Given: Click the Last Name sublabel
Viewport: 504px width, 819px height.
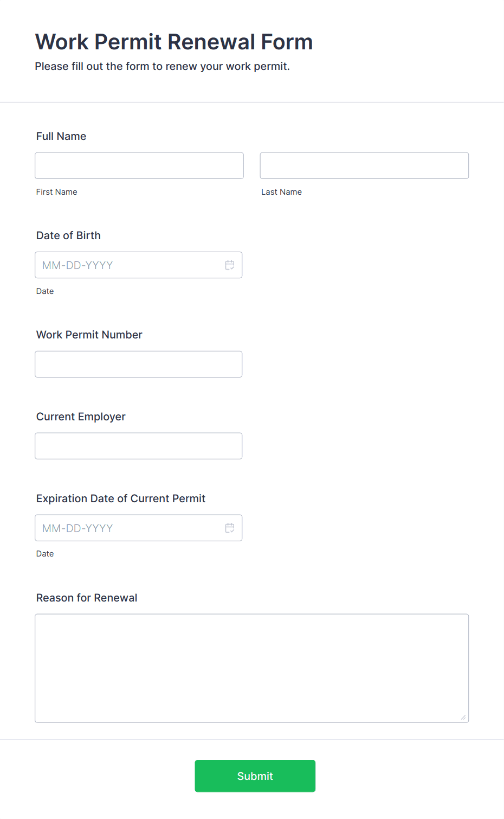Looking at the screenshot, I should [x=282, y=192].
